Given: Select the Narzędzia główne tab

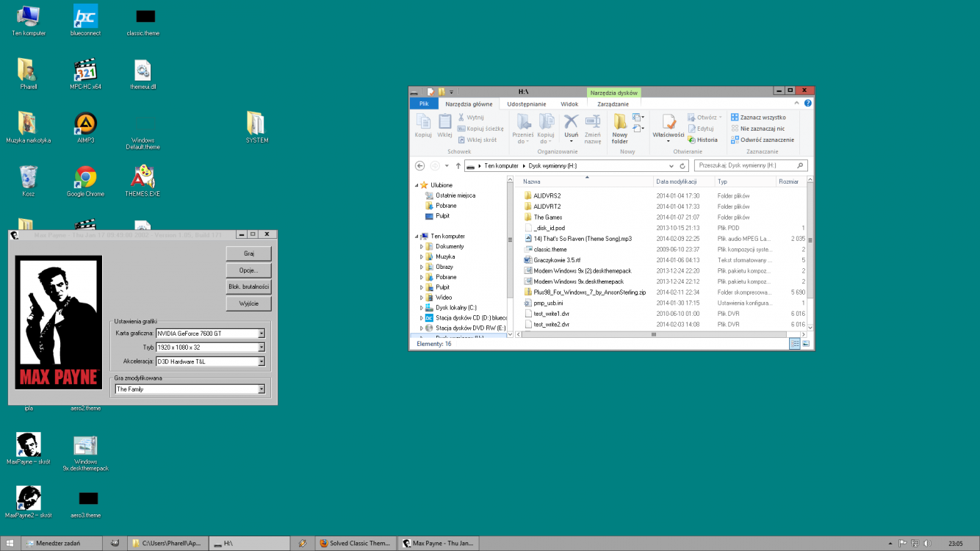Looking at the screenshot, I should click(x=469, y=104).
